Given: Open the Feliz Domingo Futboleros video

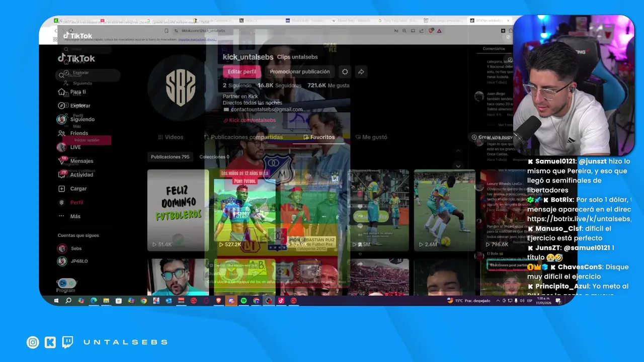Looking at the screenshot, I should (x=178, y=210).
